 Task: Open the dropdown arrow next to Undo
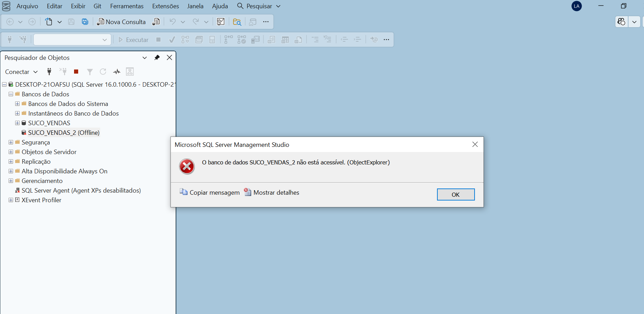tap(183, 22)
